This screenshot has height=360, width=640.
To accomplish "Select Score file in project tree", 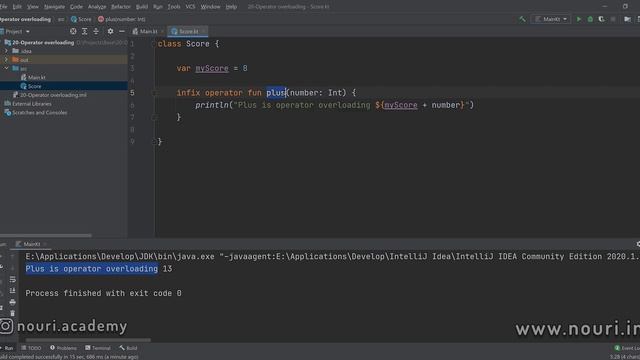I will (x=34, y=86).
